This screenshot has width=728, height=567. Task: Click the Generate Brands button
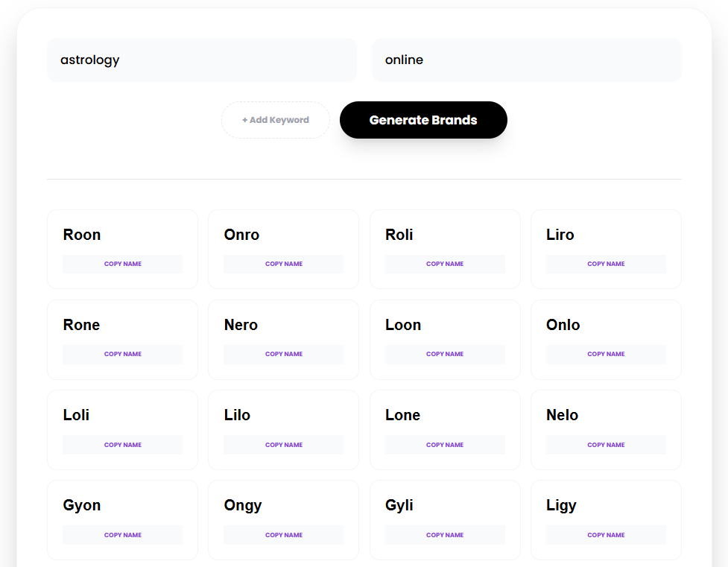pos(422,120)
